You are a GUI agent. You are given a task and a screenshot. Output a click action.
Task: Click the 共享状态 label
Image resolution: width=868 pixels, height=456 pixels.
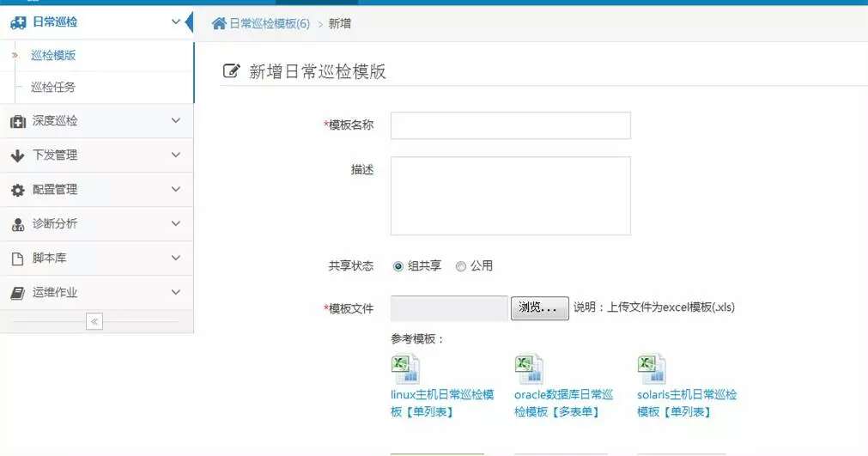(x=351, y=266)
